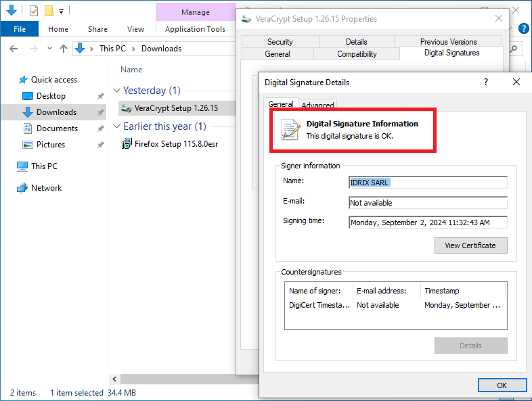Screen dimensions: 532x401
Task: Click the pin icon next to Downloads
Action: [100, 112]
